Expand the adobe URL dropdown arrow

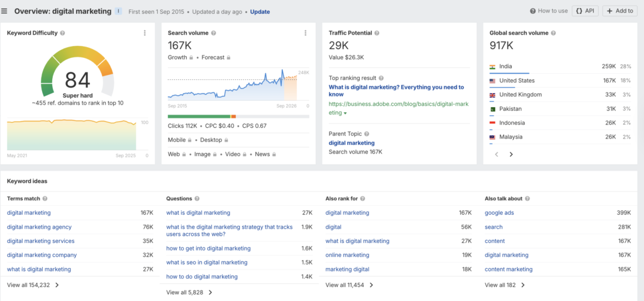(x=345, y=113)
